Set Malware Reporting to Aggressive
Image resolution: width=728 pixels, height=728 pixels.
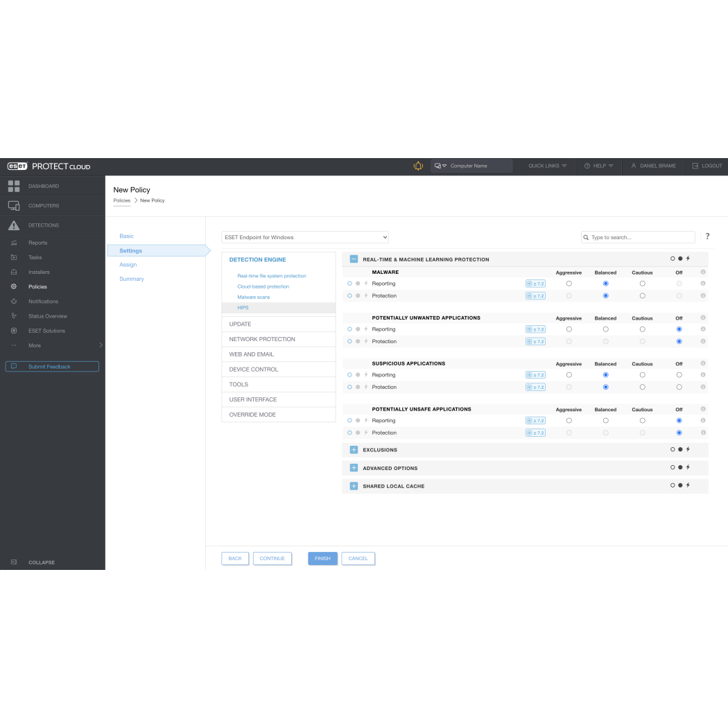point(569,284)
